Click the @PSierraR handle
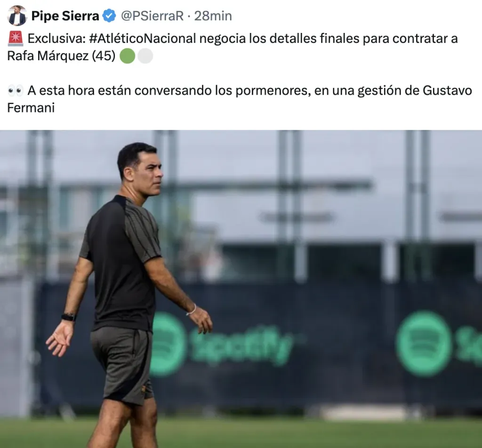Image resolution: width=482 pixels, height=448 pixels. 152,16
